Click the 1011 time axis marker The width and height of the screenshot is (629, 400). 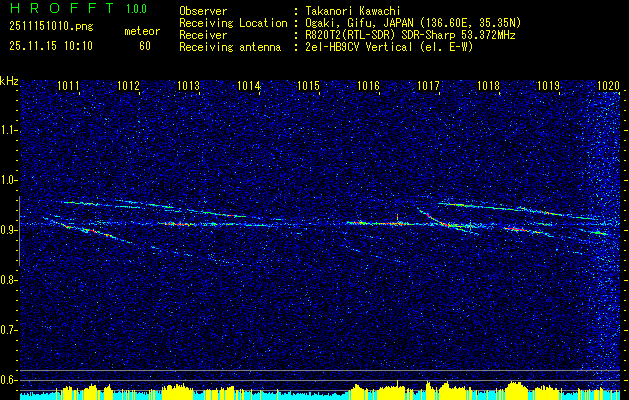(68, 85)
